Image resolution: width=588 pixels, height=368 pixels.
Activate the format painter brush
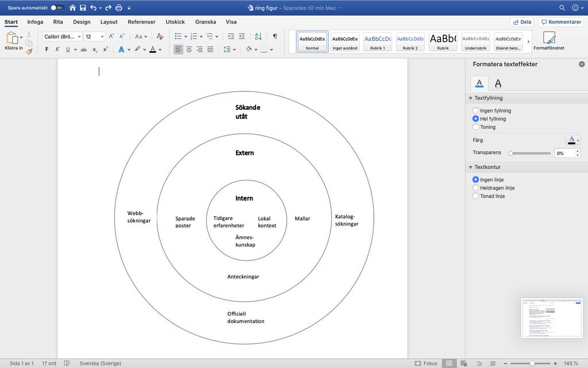point(29,51)
